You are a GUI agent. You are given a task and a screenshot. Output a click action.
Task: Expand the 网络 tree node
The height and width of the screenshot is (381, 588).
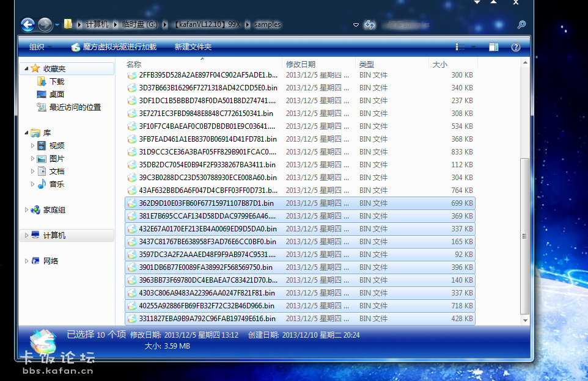tap(26, 261)
